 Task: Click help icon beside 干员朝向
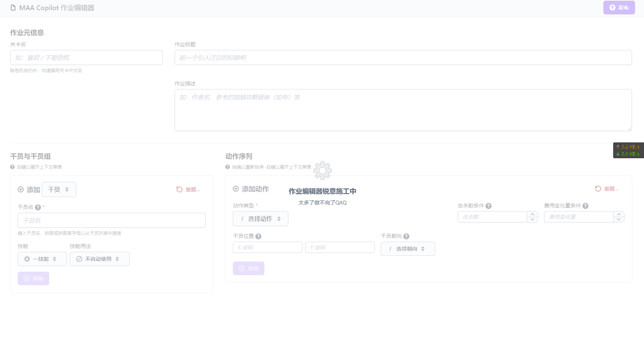click(x=406, y=236)
